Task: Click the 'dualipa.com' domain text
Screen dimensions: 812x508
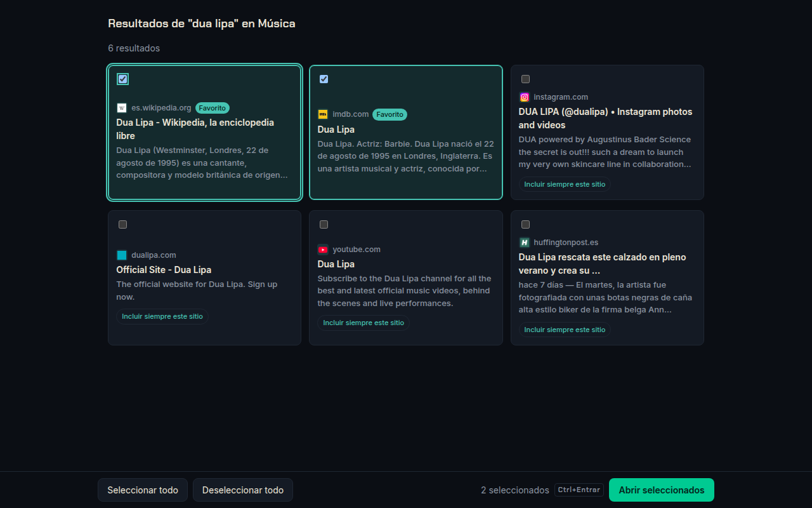Action: point(154,255)
